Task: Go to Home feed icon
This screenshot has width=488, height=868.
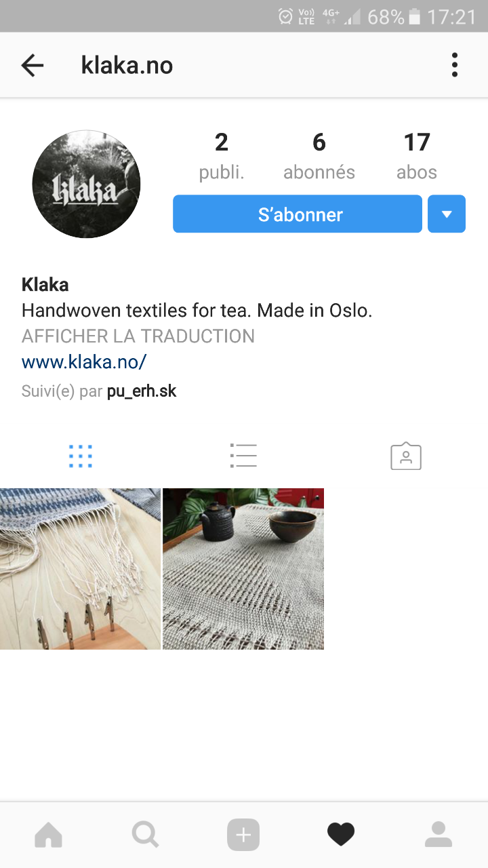Action: (48, 835)
